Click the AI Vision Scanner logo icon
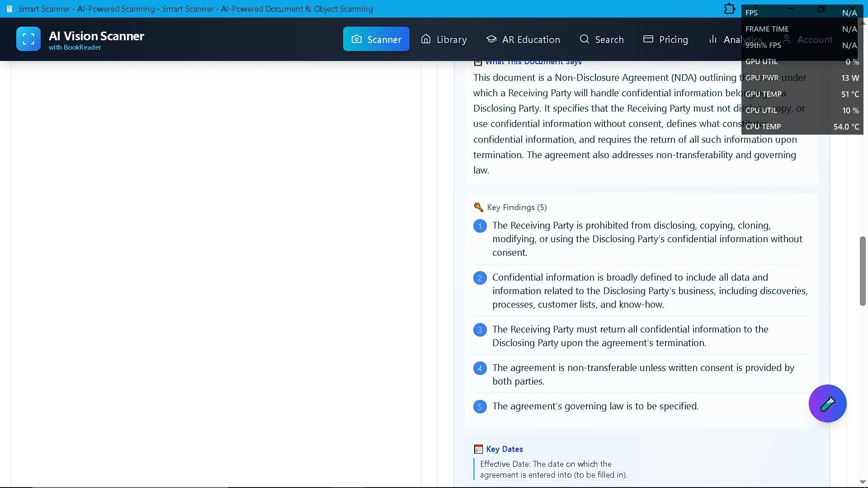 28,39
